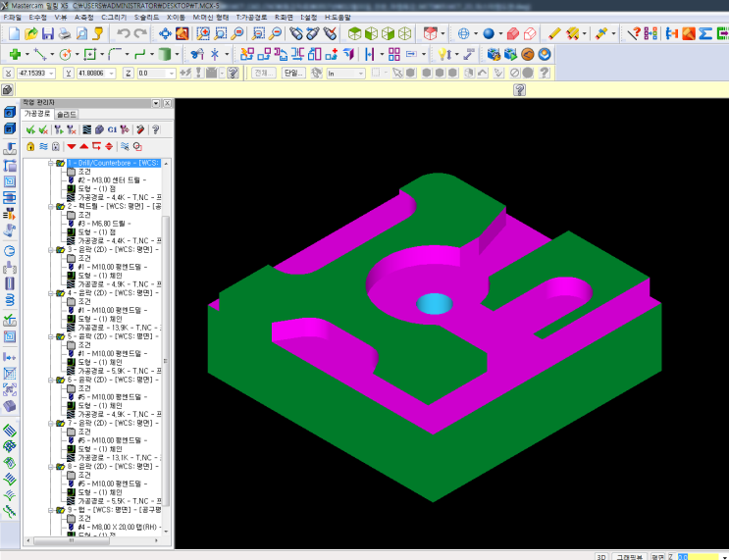Switch to the 솔리드 tab
Viewport: 729px width, 560px height.
point(66,114)
